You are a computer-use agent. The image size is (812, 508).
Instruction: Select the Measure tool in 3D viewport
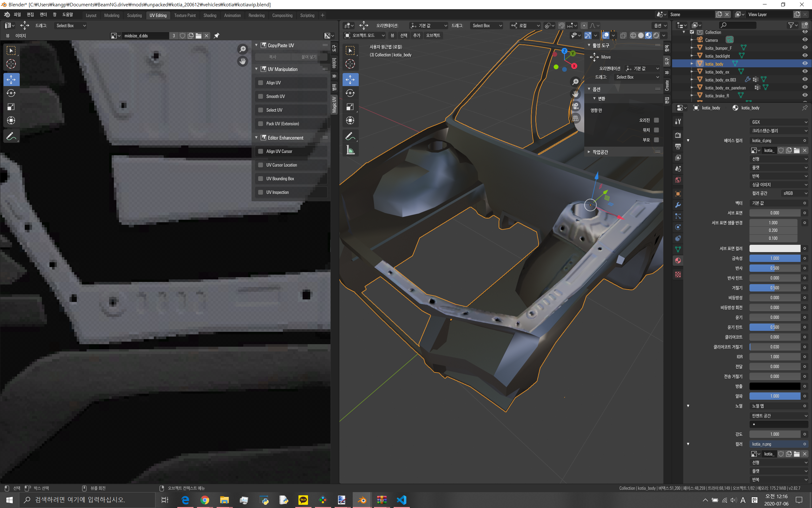click(x=350, y=150)
